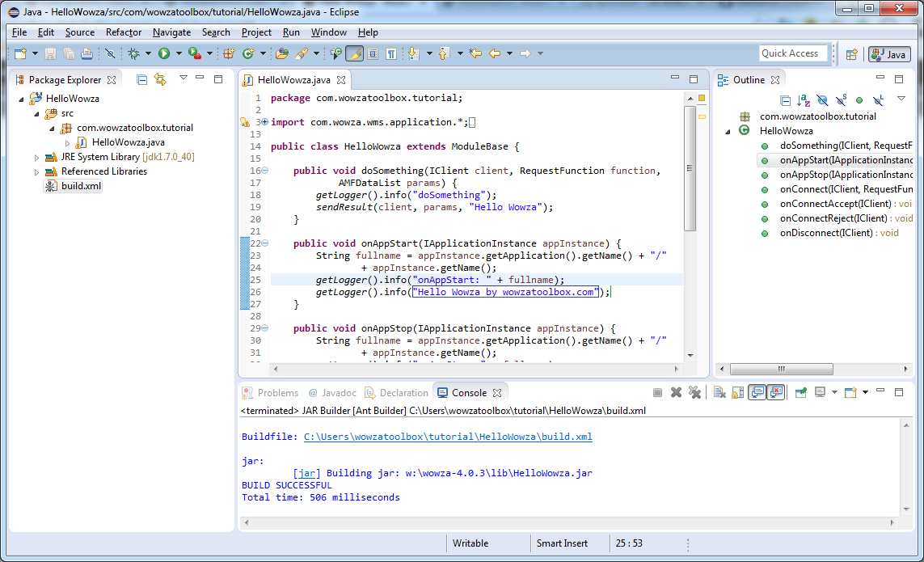Open the Refactor menu

pyautogui.click(x=124, y=32)
